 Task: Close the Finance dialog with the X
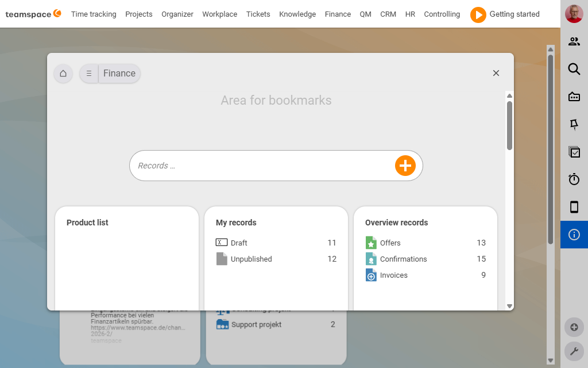(x=496, y=73)
